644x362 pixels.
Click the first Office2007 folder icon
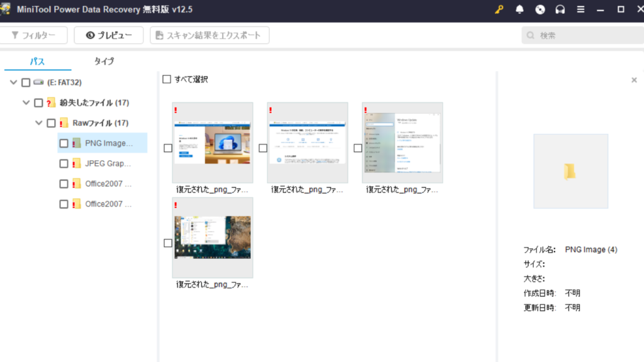[x=76, y=184]
